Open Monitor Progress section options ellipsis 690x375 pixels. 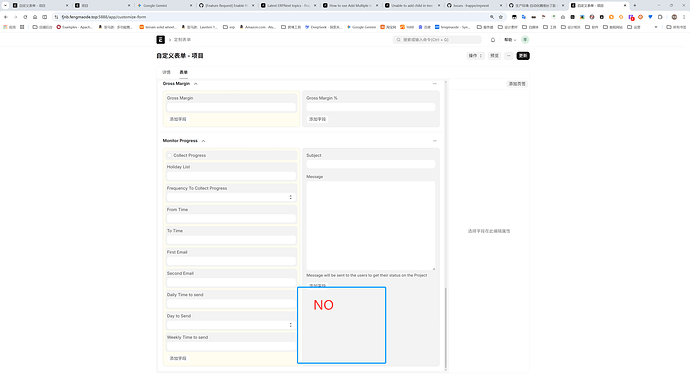tap(434, 140)
